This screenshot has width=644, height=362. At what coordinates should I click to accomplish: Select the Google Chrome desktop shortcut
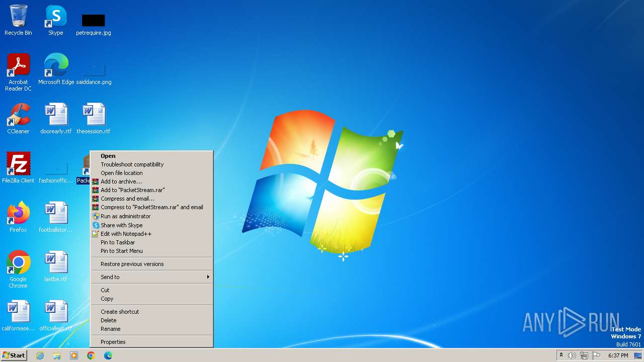(18, 269)
